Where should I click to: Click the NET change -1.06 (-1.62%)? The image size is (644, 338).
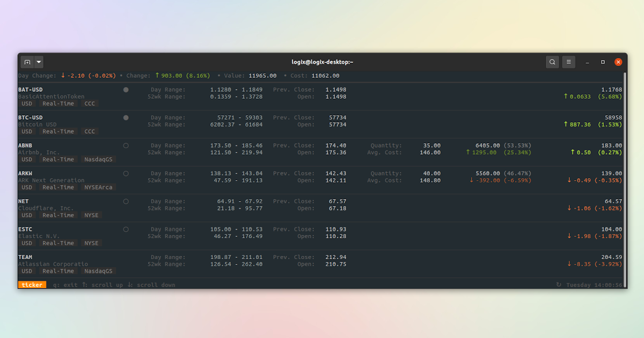pyautogui.click(x=595, y=208)
